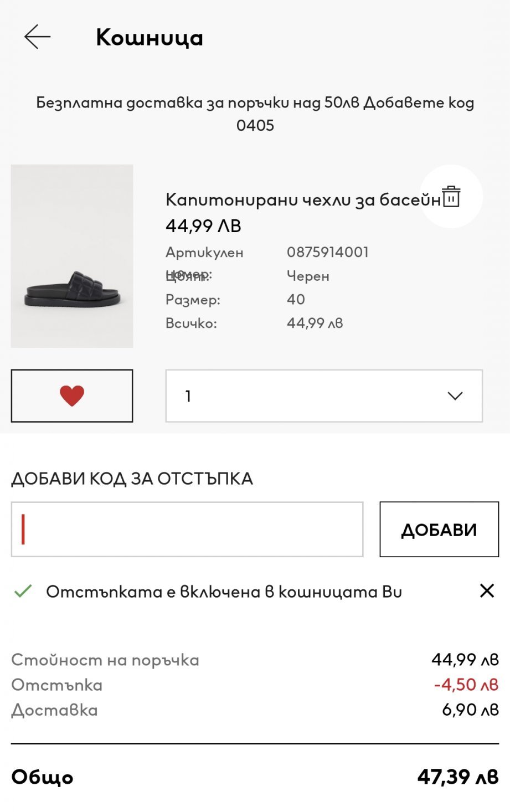Screen dimensions: 510x812
Task: Go back using the arrow icon
Action: point(38,37)
